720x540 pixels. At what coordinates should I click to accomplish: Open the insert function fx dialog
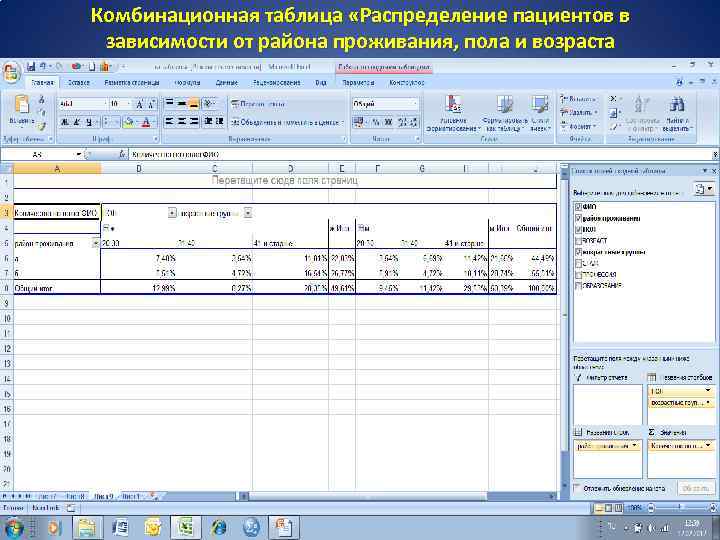pos(122,155)
